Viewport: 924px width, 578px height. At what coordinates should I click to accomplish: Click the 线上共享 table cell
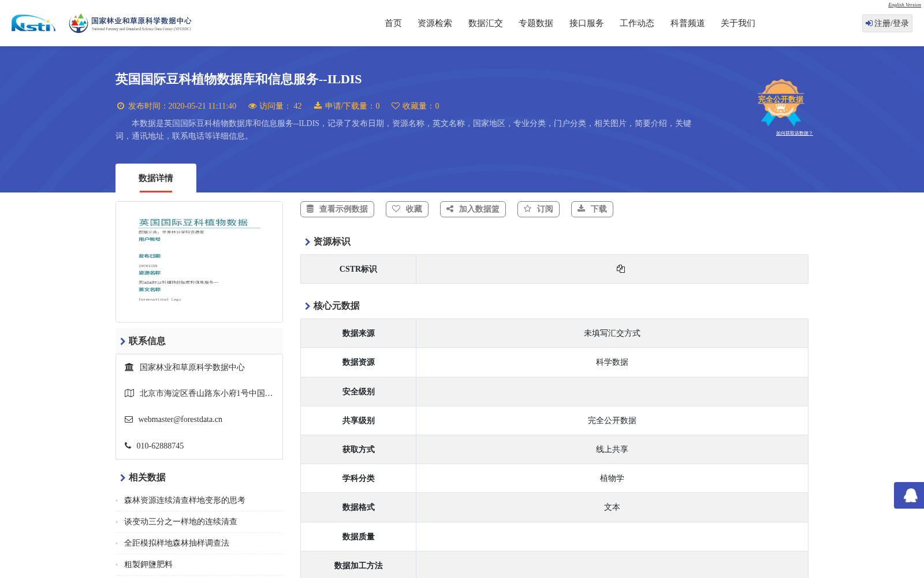[612, 450]
